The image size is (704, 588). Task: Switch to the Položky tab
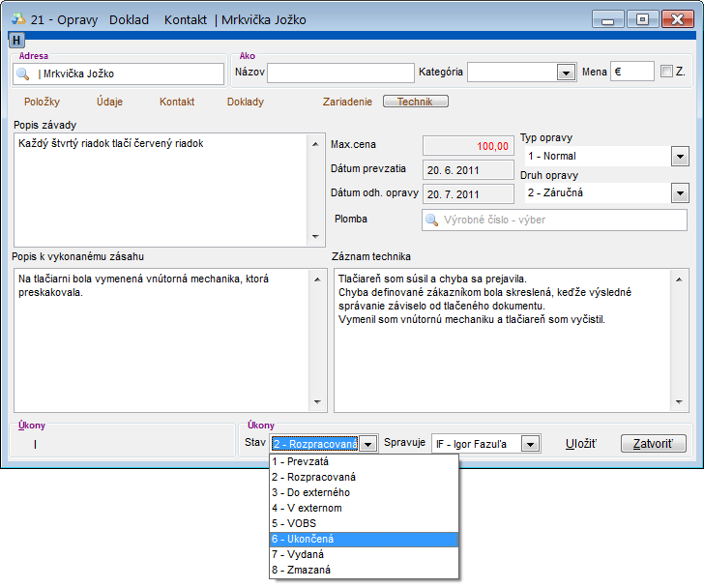43,102
